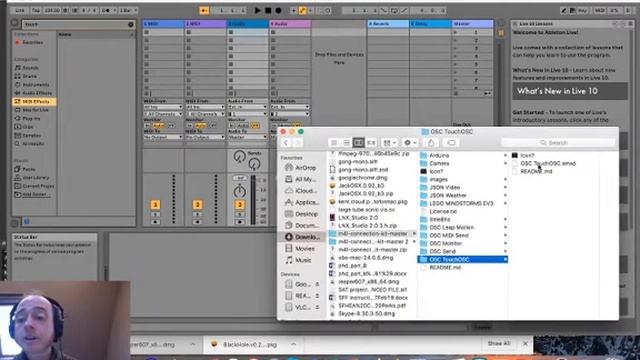The image size is (640, 360).
Task: Open the Finder action gear menu
Action: point(410,142)
